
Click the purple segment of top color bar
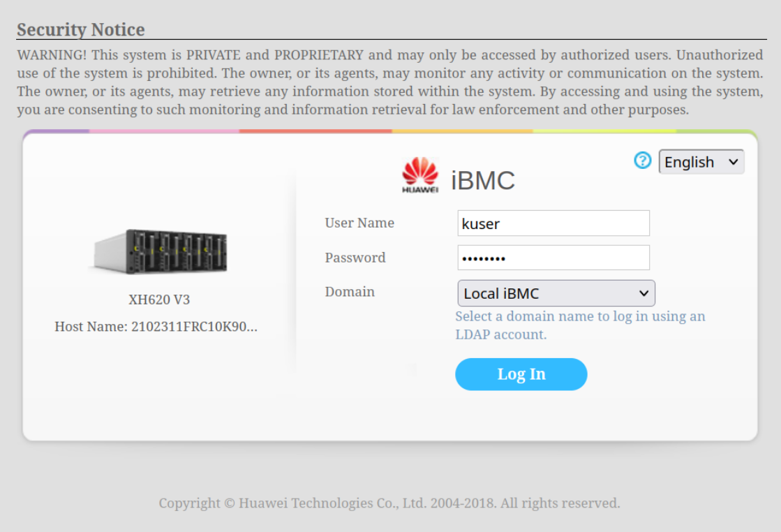coord(57,131)
